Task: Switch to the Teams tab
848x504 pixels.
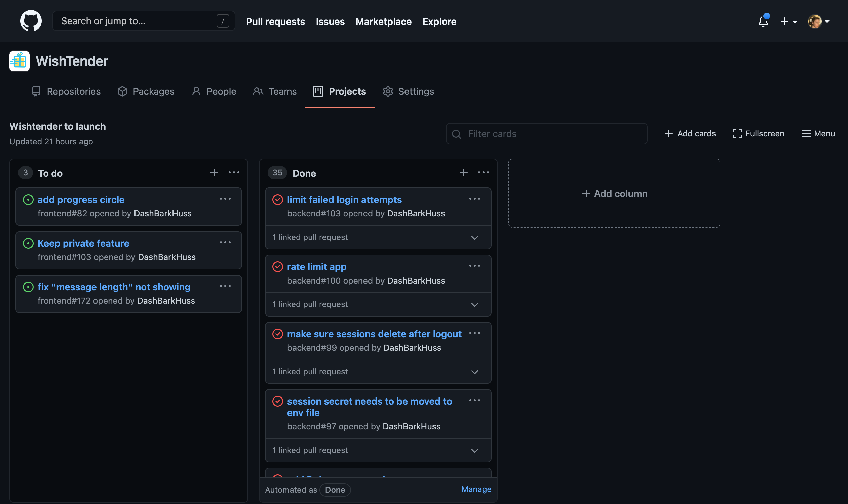Action: tap(275, 91)
